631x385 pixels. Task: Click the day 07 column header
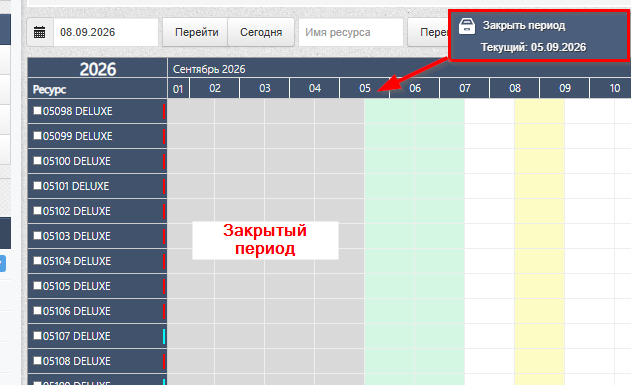pos(464,89)
